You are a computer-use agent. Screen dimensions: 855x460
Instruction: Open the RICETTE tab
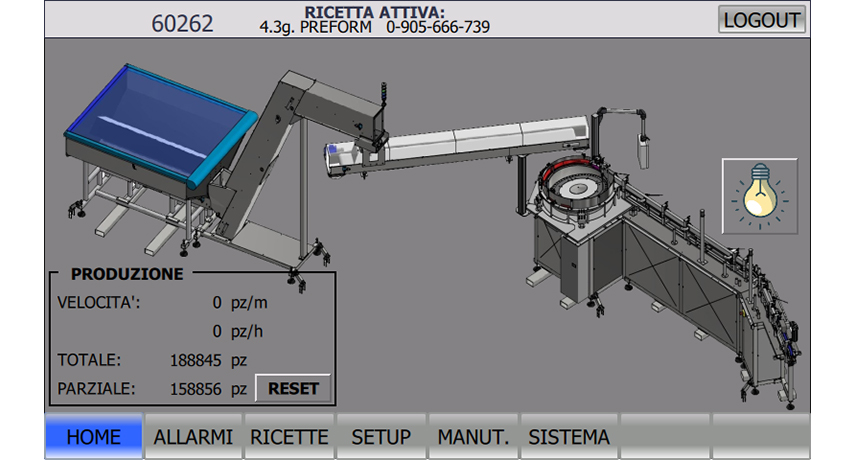click(289, 437)
